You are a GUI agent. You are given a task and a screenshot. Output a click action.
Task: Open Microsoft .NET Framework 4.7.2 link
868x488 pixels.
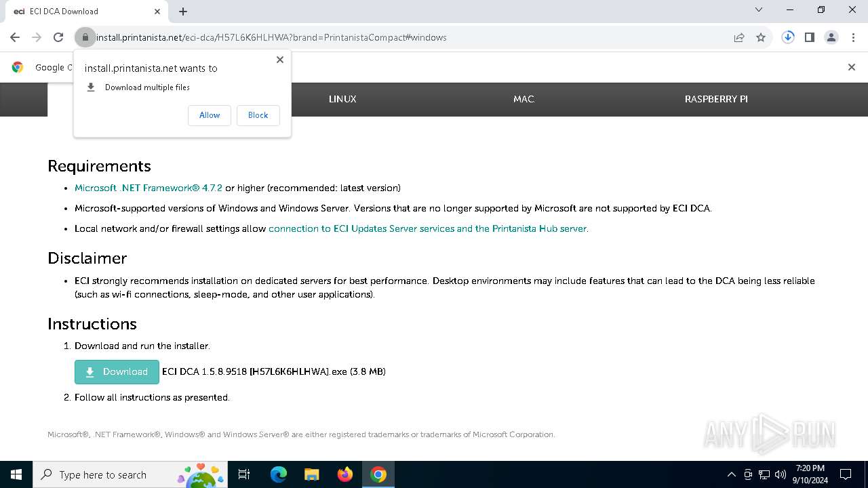click(x=149, y=188)
